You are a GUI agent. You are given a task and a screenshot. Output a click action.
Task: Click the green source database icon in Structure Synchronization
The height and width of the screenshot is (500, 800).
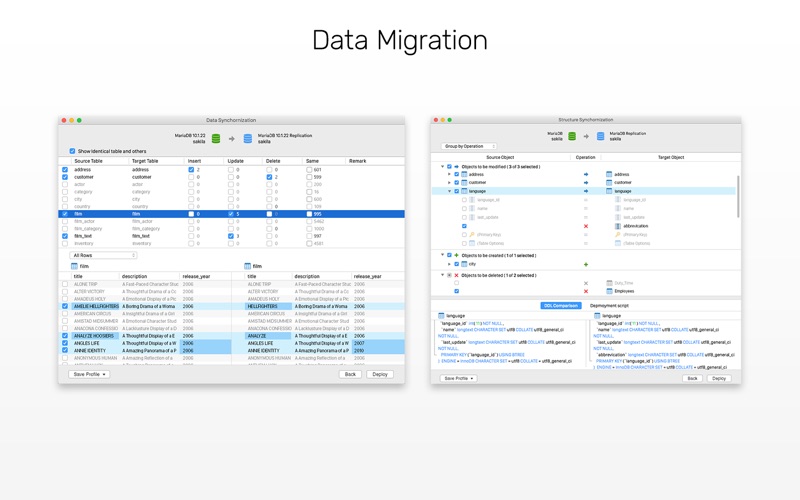[572, 136]
